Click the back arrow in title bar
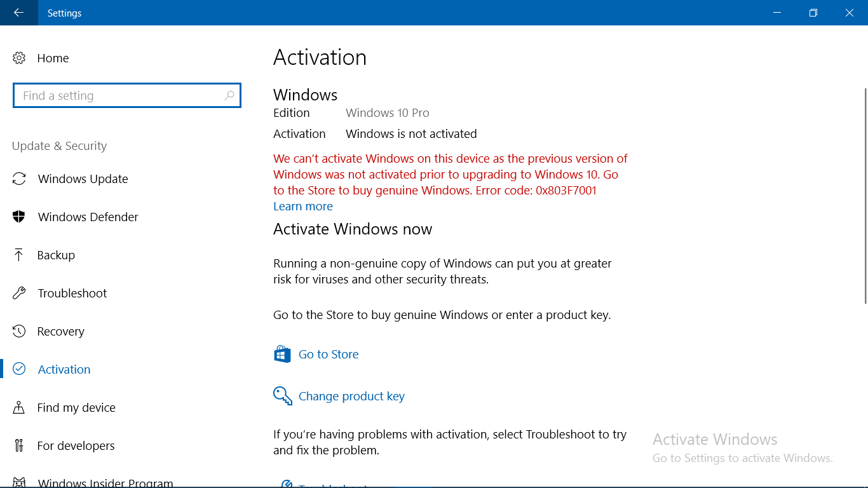 (x=18, y=13)
